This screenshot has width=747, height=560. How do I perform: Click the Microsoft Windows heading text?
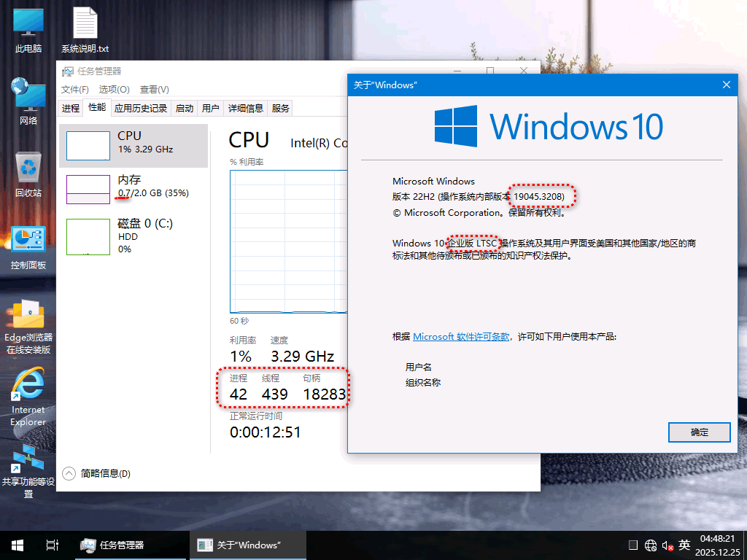[433, 182]
